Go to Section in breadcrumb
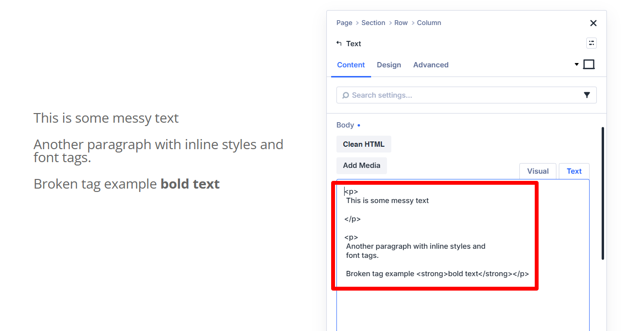644x331 pixels. point(373,23)
